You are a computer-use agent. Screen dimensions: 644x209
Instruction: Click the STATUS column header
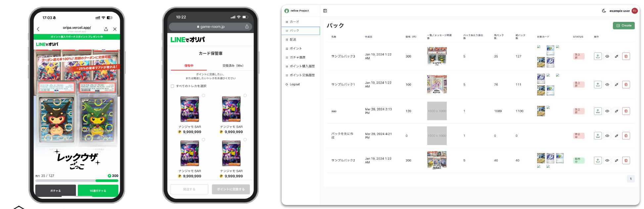[x=578, y=37]
